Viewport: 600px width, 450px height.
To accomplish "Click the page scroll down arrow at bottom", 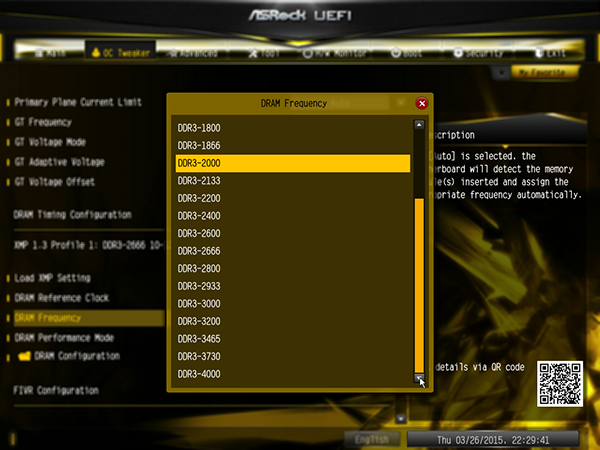I will (x=400, y=418).
